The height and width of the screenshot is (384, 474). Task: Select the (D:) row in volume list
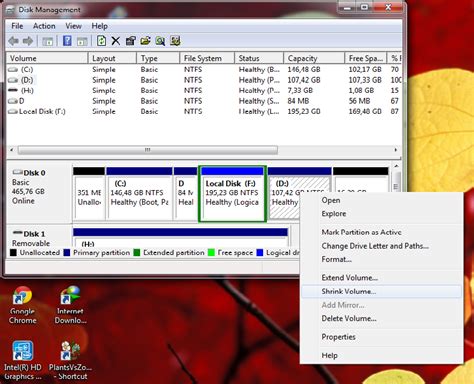[204, 80]
